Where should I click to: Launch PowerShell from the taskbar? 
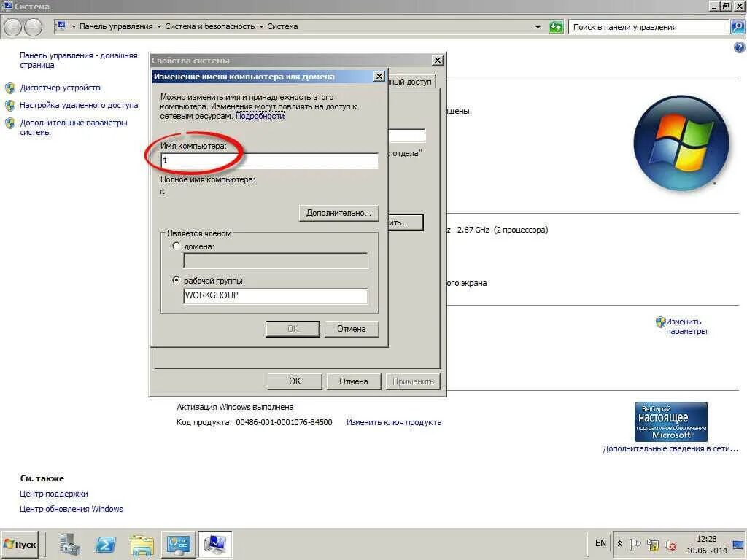tap(105, 544)
